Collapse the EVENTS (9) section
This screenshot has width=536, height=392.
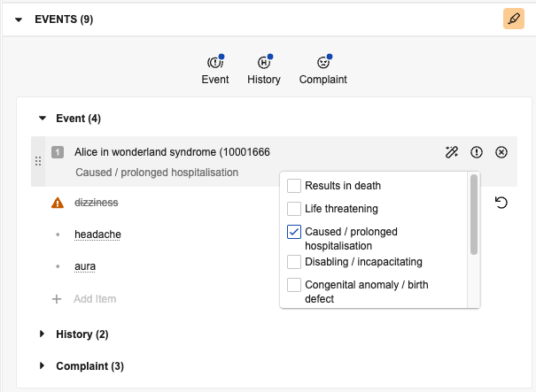[19, 19]
